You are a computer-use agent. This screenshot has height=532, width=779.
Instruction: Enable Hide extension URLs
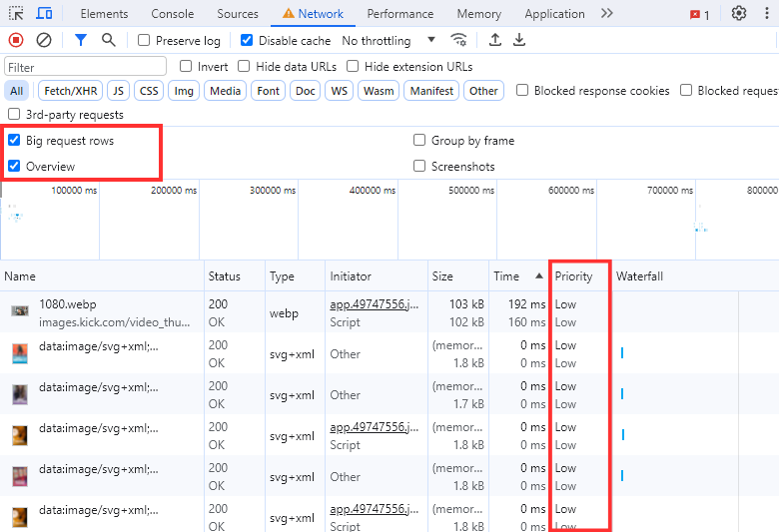pyautogui.click(x=353, y=66)
